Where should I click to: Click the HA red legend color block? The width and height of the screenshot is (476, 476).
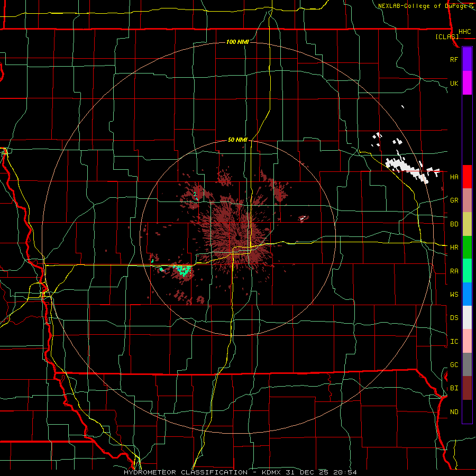click(x=467, y=177)
